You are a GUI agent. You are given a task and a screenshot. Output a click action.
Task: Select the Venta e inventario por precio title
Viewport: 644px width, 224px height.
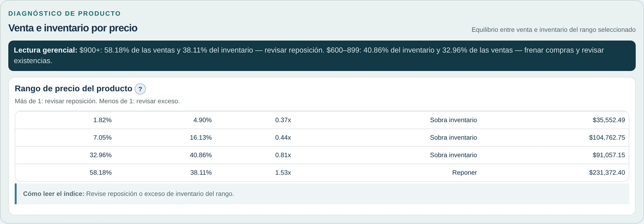click(73, 28)
